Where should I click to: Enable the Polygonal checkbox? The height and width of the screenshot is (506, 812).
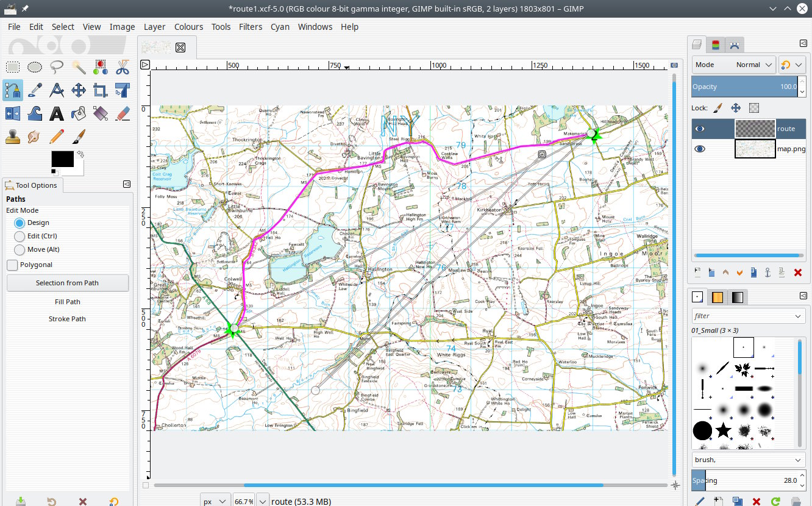coord(12,265)
